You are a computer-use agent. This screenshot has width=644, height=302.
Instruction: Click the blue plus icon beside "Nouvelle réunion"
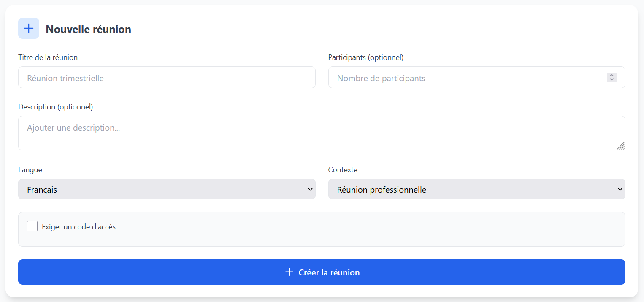click(x=28, y=28)
